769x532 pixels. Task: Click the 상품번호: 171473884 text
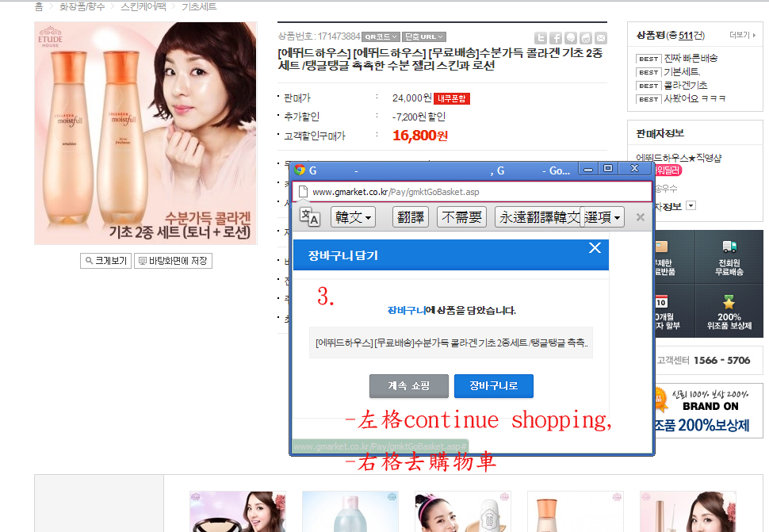(x=319, y=36)
